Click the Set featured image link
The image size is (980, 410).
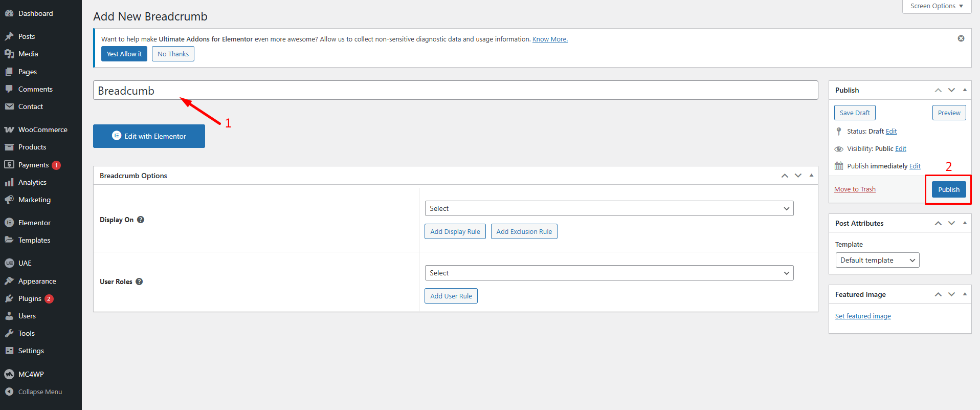click(x=862, y=316)
